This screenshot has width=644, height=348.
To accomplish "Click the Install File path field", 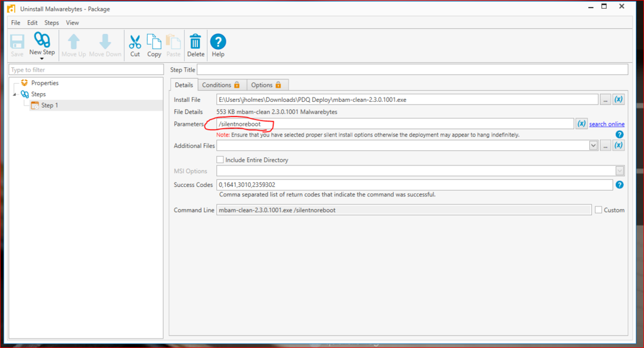I will point(408,99).
